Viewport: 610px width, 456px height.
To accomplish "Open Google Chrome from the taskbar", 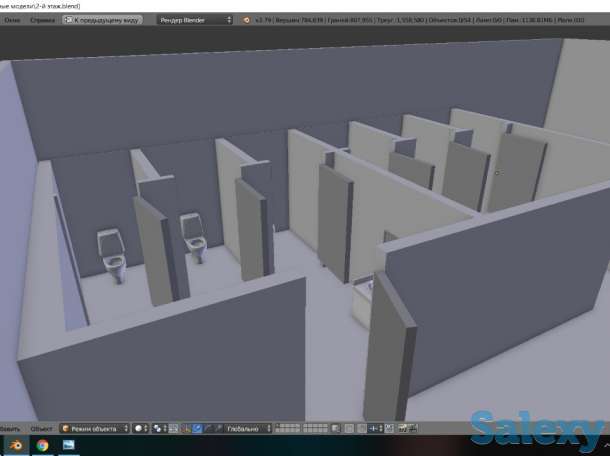I will click(x=43, y=446).
